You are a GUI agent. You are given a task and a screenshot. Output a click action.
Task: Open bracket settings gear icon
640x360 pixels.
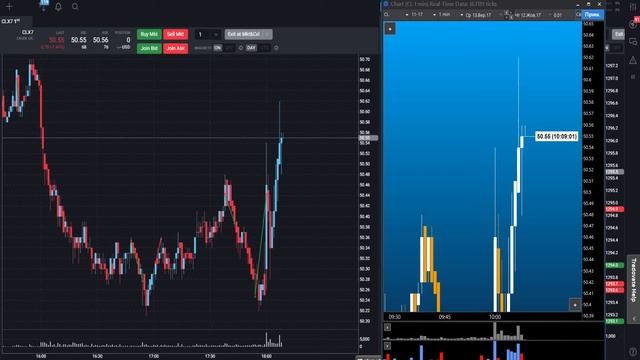click(x=240, y=48)
